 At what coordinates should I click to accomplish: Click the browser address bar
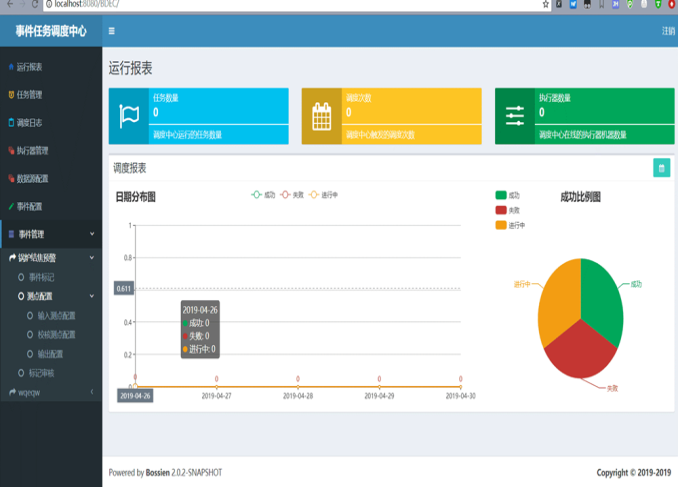point(300,5)
